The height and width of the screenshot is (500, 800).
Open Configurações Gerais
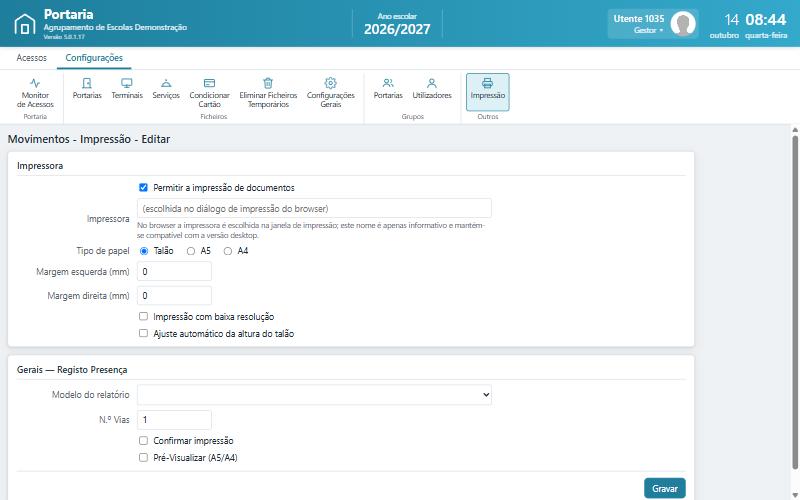(331, 92)
